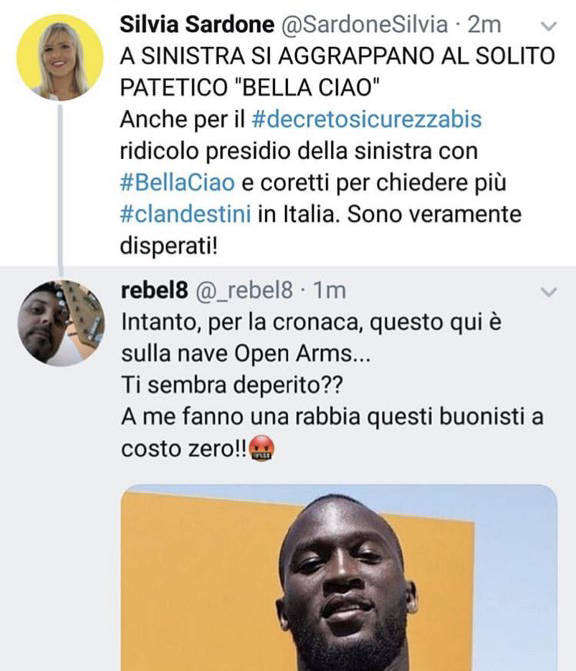Open the #clandestini hashtag link

pyautogui.click(x=185, y=214)
